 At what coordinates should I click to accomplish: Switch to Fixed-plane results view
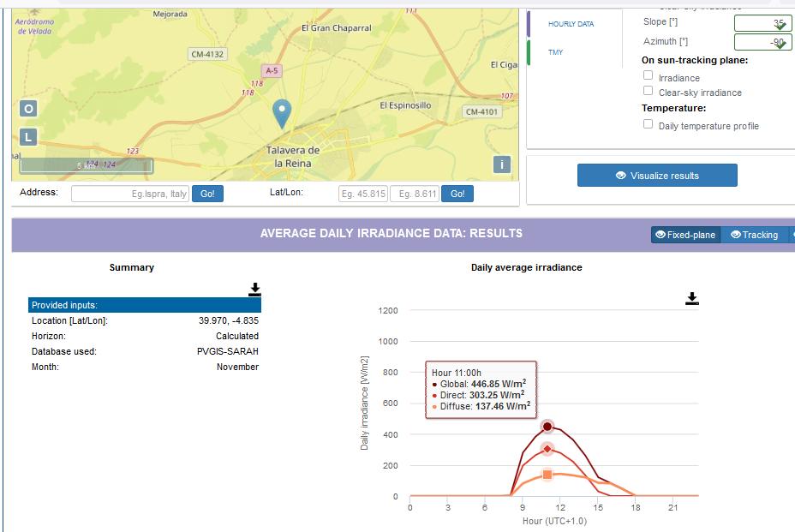click(685, 235)
